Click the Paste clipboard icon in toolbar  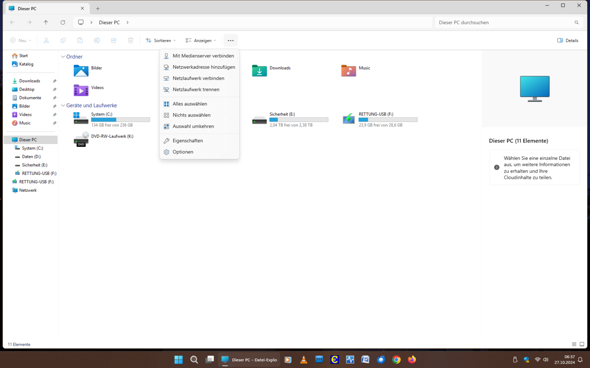pyautogui.click(x=80, y=40)
